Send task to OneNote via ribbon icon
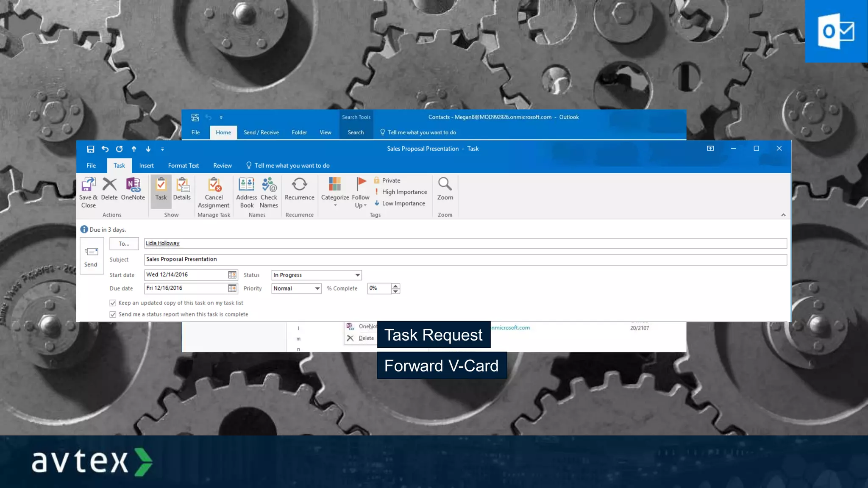The image size is (868, 488). click(133, 189)
